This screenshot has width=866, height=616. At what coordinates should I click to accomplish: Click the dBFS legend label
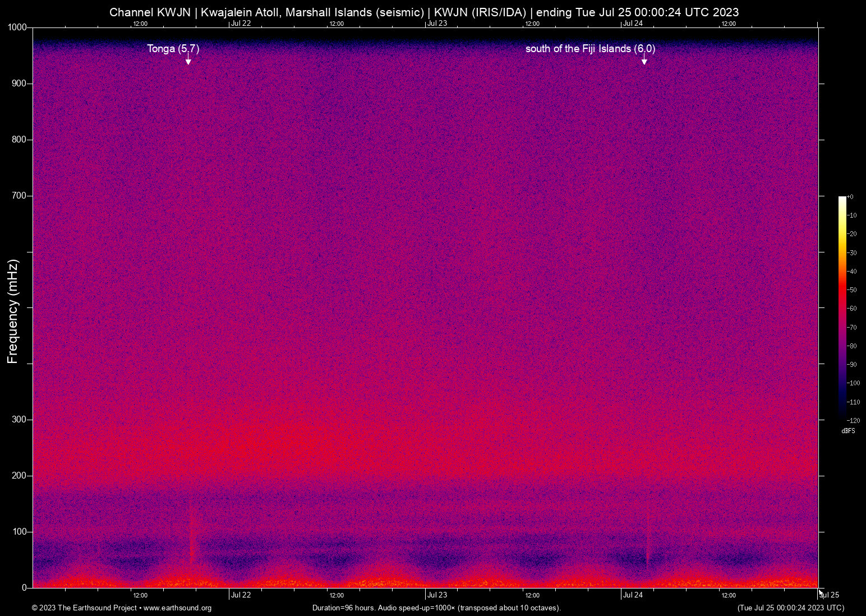click(849, 430)
